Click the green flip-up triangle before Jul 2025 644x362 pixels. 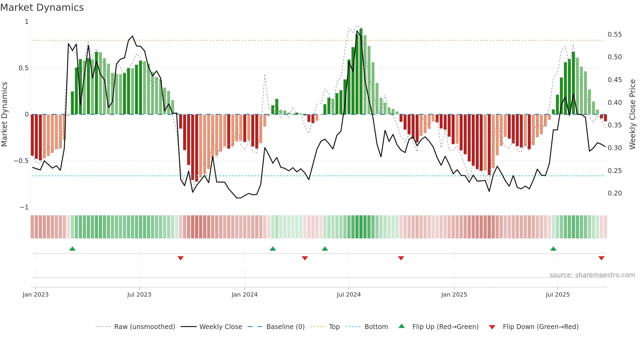[553, 249]
